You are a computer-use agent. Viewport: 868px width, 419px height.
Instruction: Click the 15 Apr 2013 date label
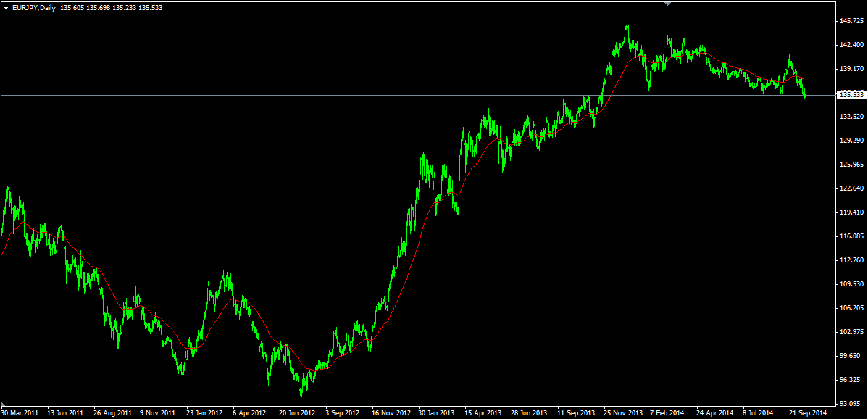coord(482,413)
